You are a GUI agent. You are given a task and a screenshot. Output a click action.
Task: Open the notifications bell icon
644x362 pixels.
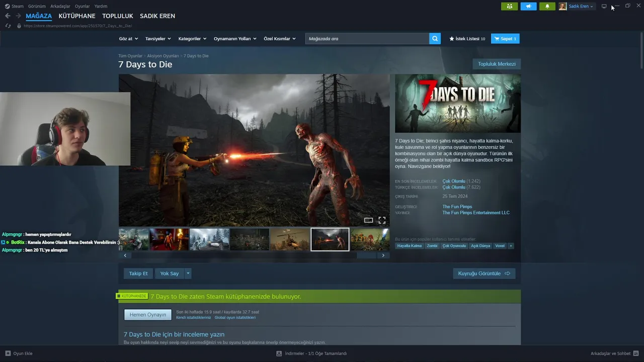(547, 6)
